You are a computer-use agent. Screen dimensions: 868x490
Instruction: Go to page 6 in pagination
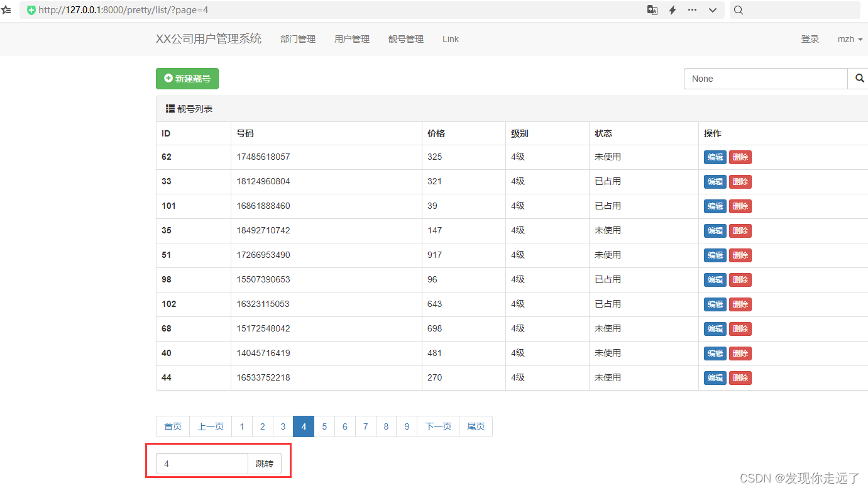pos(345,426)
